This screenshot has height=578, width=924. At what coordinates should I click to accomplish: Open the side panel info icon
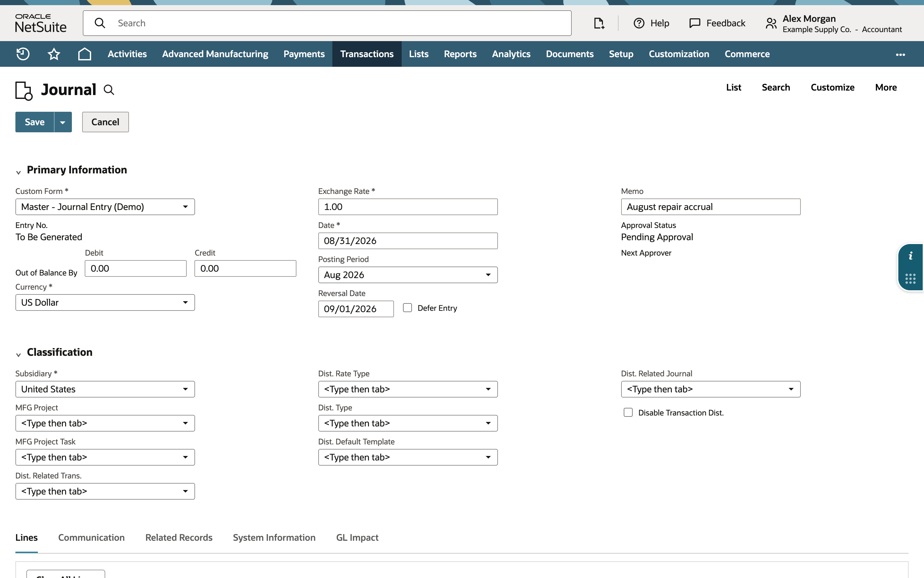tap(911, 256)
